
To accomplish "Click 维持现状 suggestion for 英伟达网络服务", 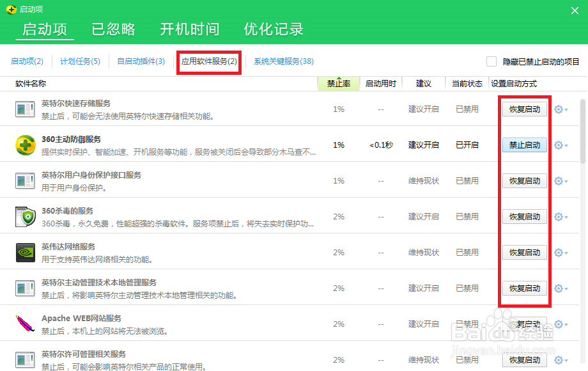I will pos(424,253).
